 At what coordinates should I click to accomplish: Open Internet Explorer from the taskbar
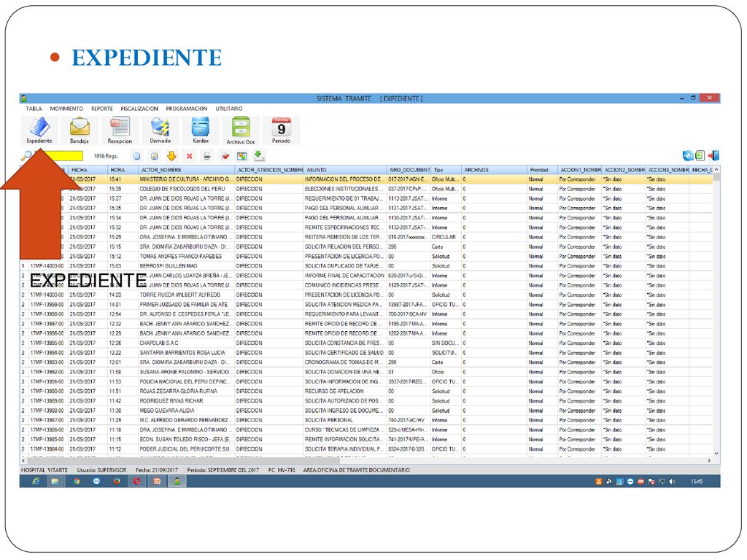(x=36, y=481)
